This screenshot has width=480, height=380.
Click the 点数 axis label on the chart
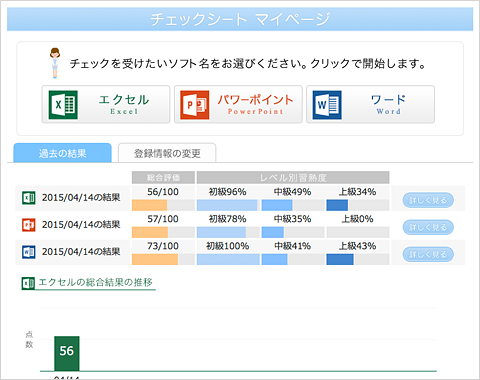point(29,339)
